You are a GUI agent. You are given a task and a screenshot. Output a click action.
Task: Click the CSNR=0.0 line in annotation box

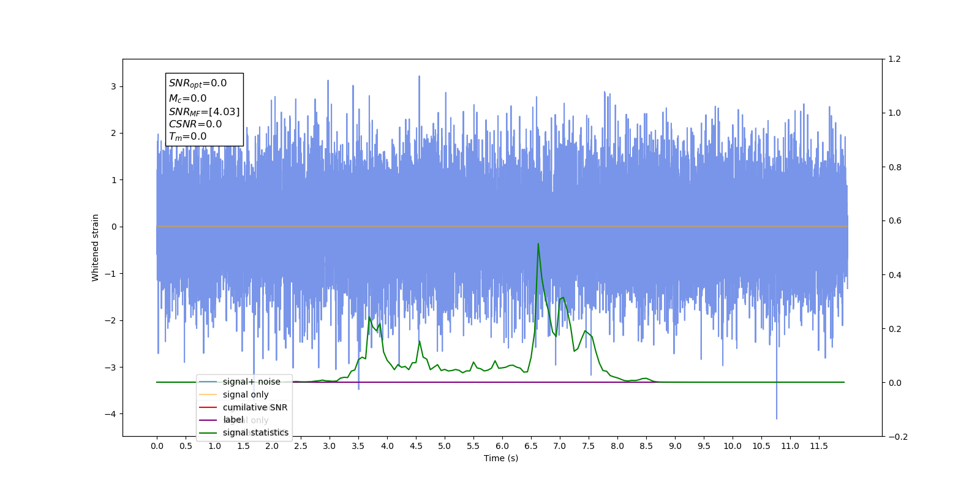195,124
